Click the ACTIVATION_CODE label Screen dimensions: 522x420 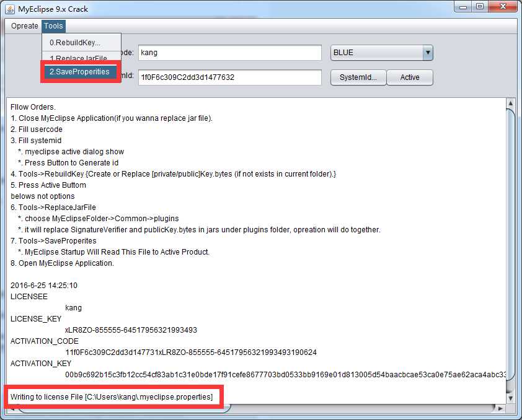pos(45,341)
